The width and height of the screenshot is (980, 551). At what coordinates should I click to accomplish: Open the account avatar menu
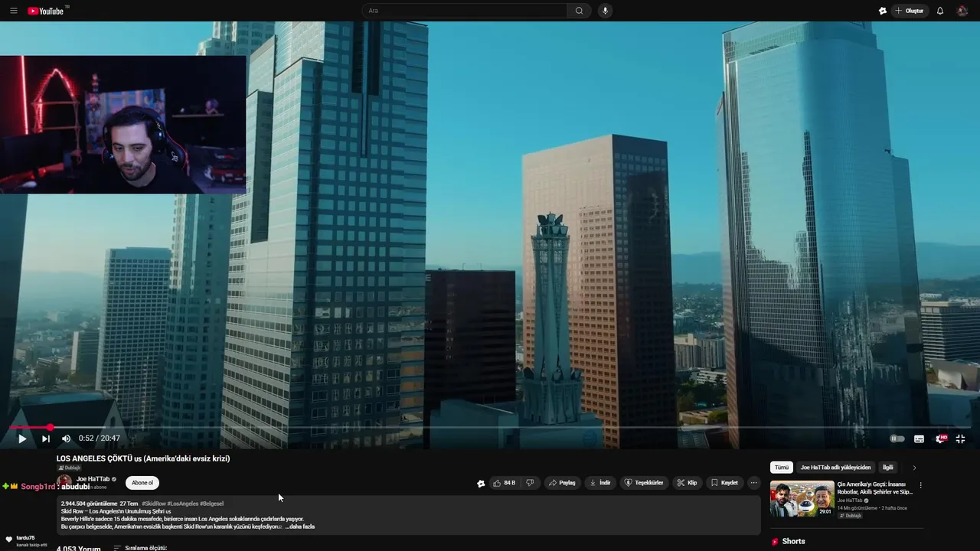pyautogui.click(x=962, y=11)
